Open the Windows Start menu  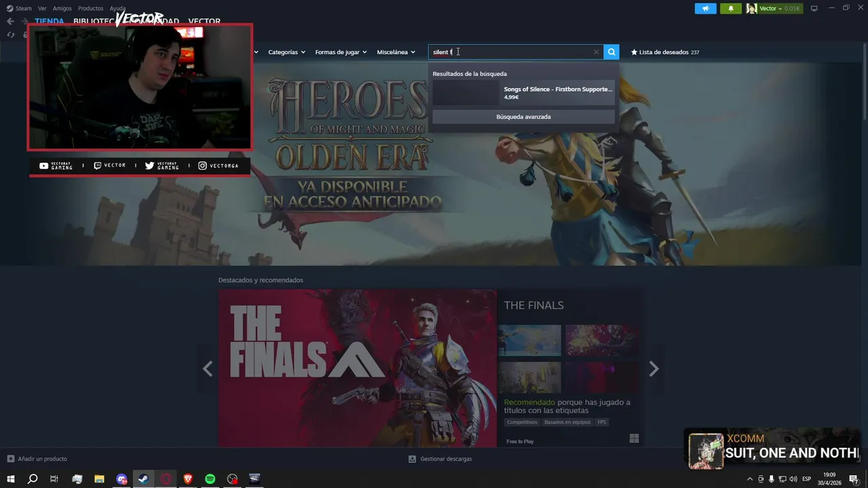coord(11,479)
